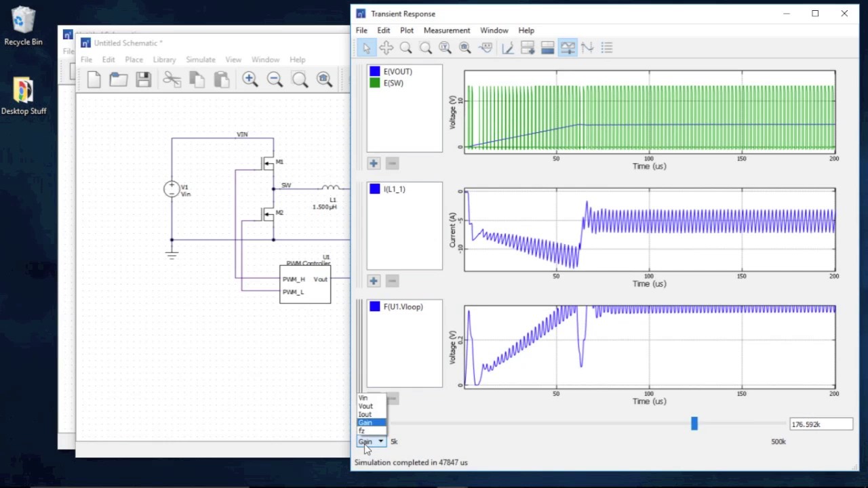Click Open folder icon in Untitled Schematic

(119, 79)
